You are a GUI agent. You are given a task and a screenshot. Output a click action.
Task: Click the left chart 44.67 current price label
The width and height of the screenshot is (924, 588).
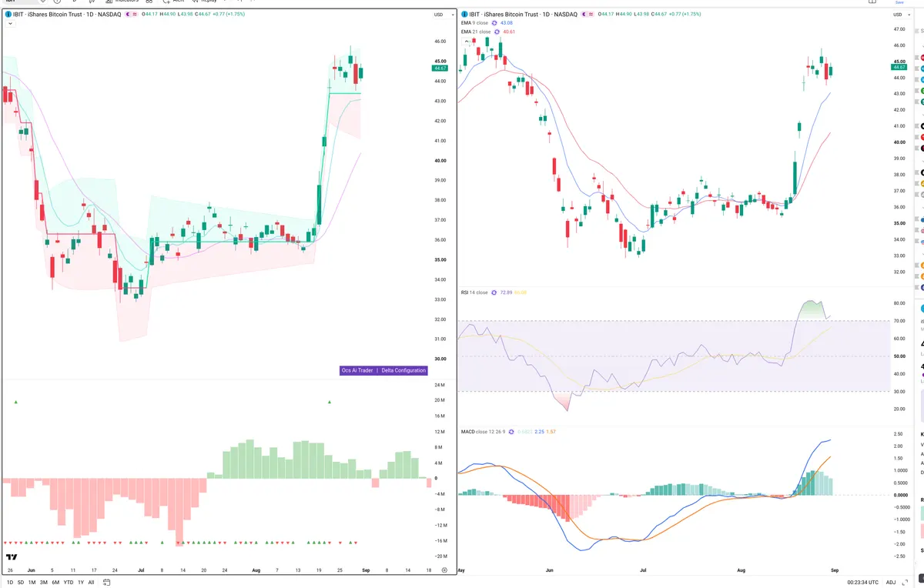tap(440, 68)
